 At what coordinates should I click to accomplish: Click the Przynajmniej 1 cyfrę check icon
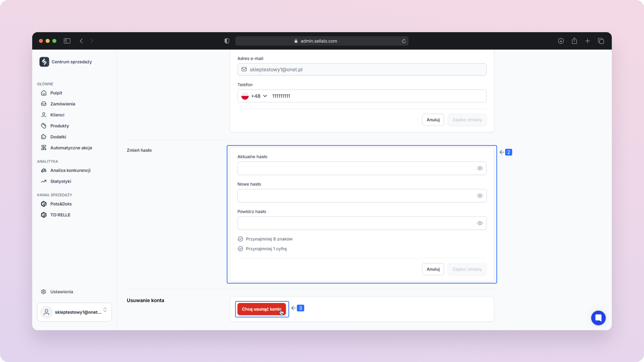[x=240, y=249]
